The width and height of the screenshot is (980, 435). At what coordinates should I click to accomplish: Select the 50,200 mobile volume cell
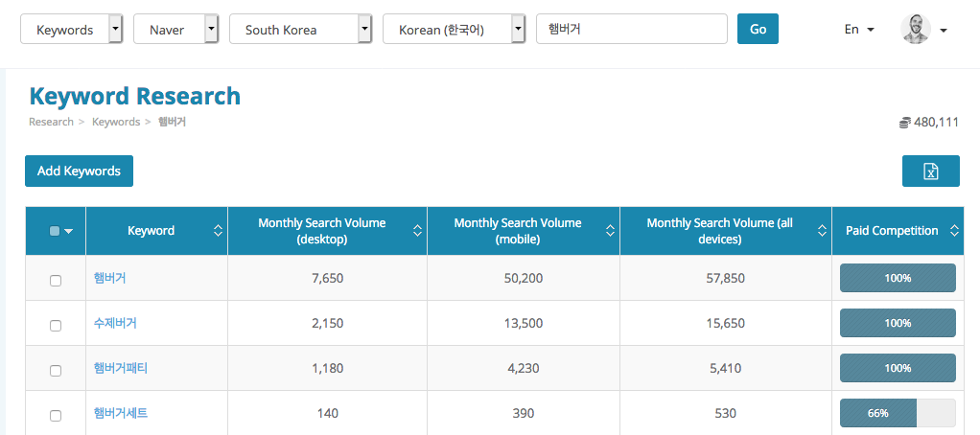[x=524, y=279]
